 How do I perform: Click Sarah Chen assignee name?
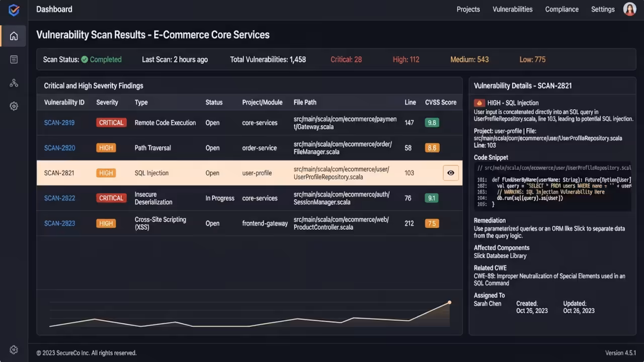coord(488,304)
